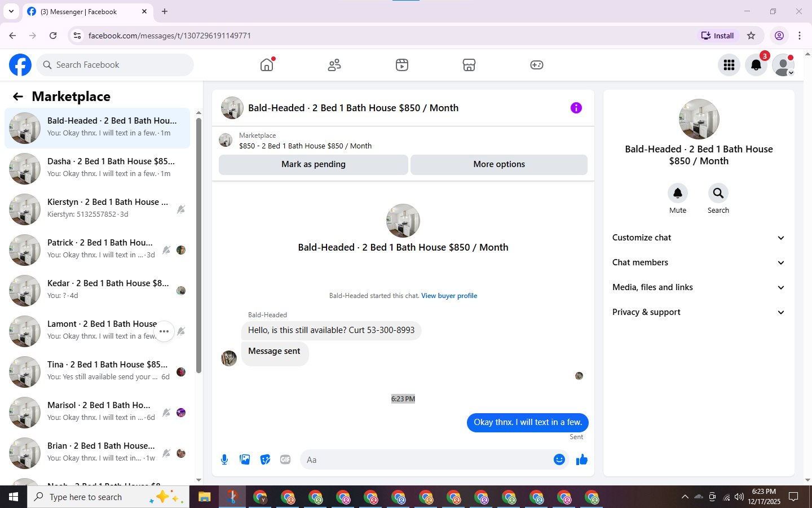
Task: Mute this chat using the bell icon
Action: click(678, 193)
